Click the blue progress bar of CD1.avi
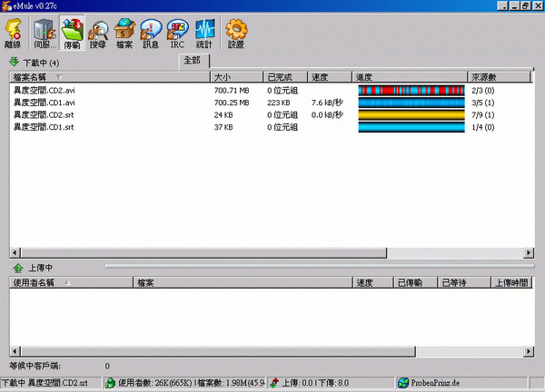 (411, 103)
